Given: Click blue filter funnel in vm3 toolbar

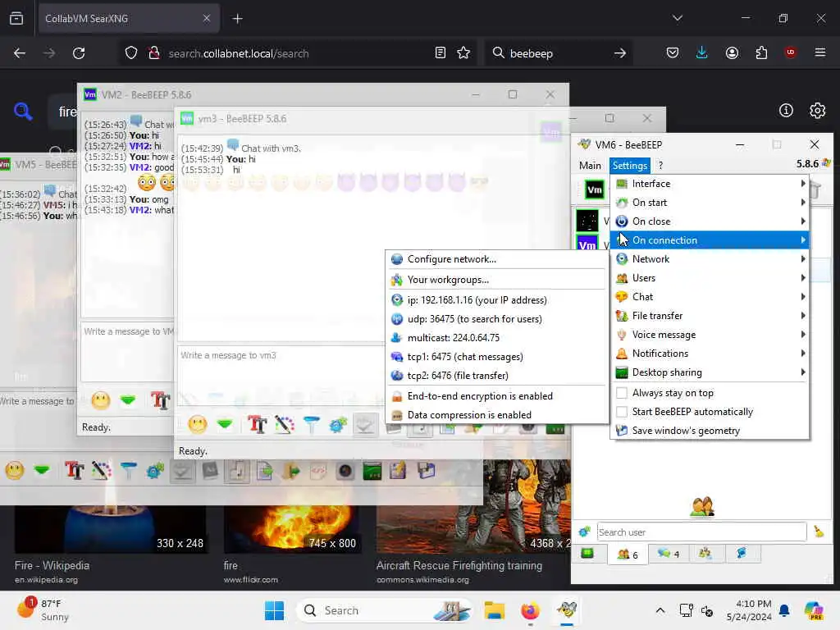Looking at the screenshot, I should click(x=311, y=424).
